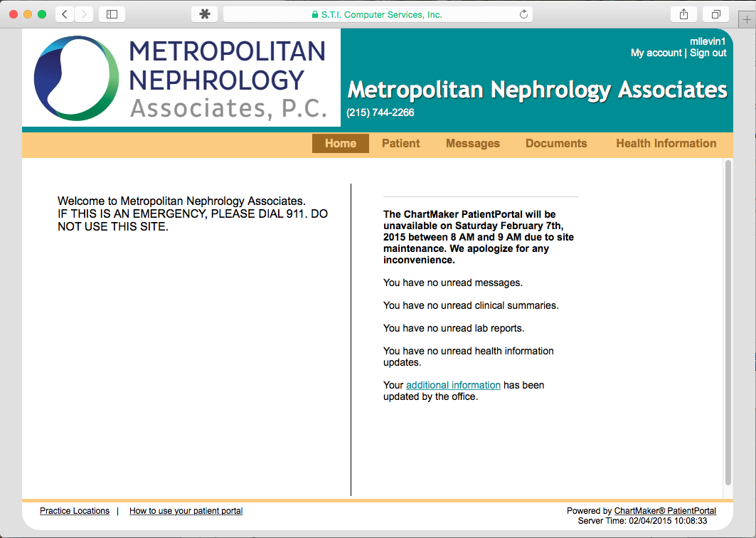Click the username mllevin1 text

[708, 41]
